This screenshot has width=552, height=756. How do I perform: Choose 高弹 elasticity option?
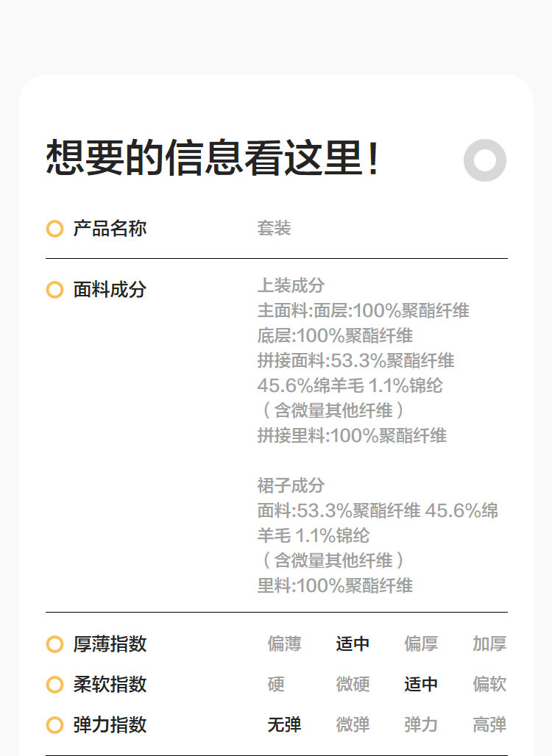click(x=489, y=725)
